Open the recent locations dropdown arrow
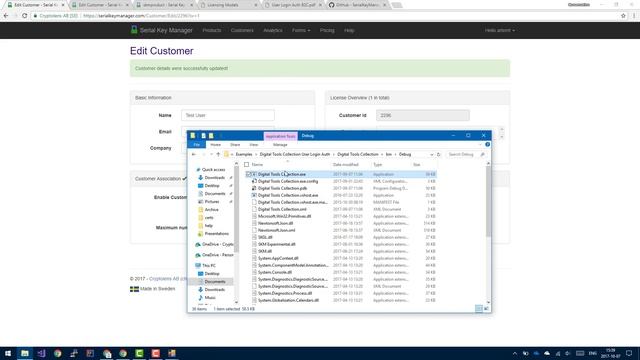This screenshot has width=640, height=360. (211, 154)
